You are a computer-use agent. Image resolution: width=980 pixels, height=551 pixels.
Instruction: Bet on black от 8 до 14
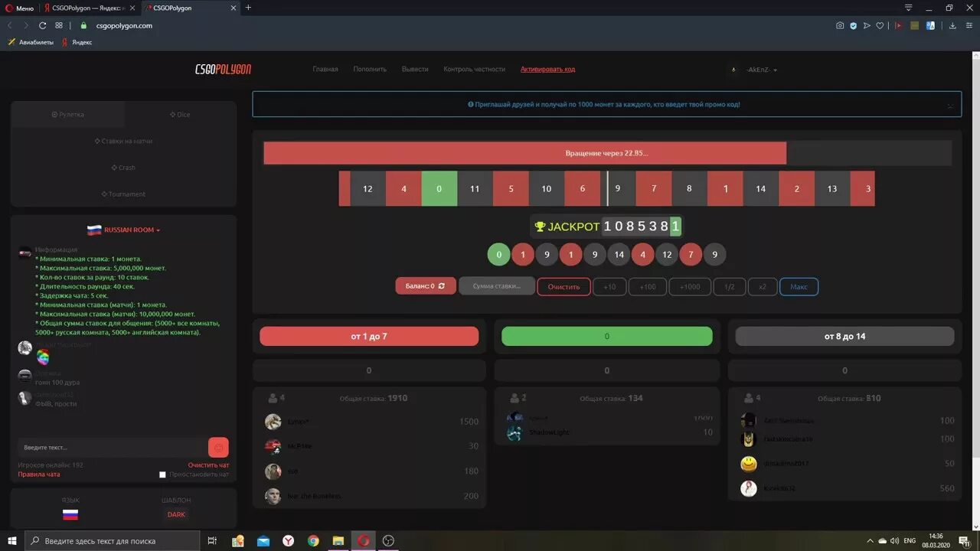pyautogui.click(x=844, y=336)
